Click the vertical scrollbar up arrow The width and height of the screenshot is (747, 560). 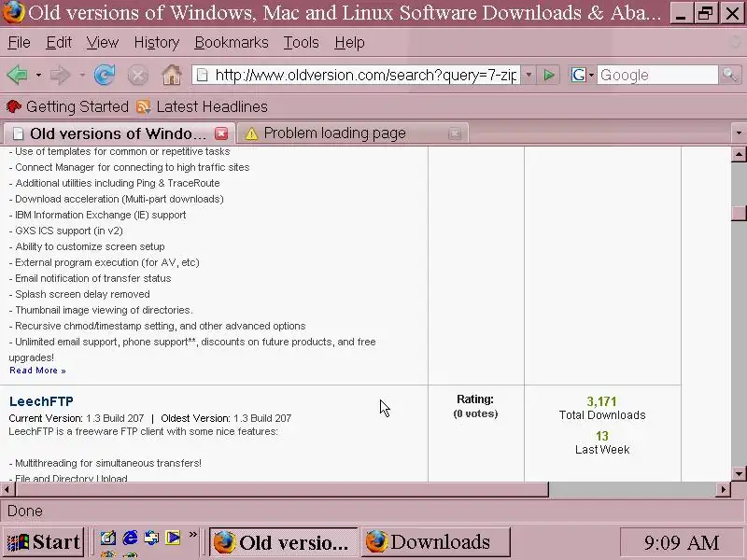(739, 154)
